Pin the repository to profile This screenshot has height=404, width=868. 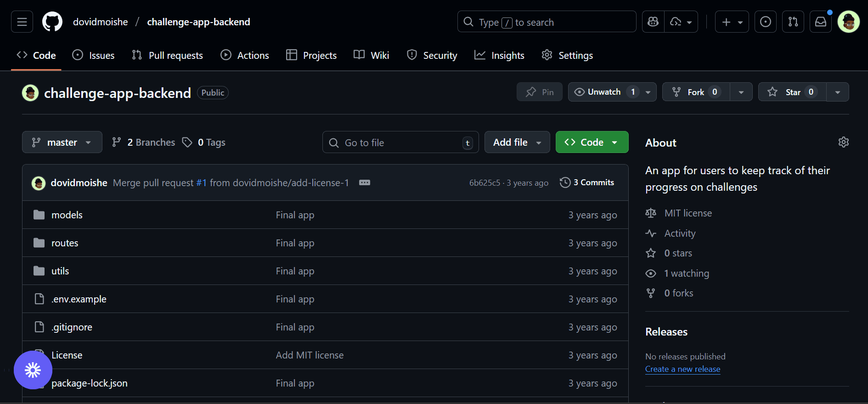[x=540, y=92]
